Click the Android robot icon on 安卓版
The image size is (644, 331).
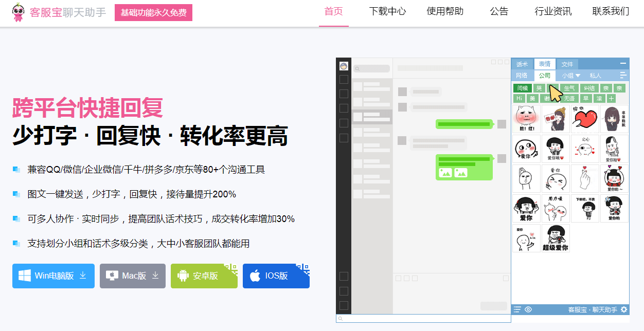click(183, 276)
